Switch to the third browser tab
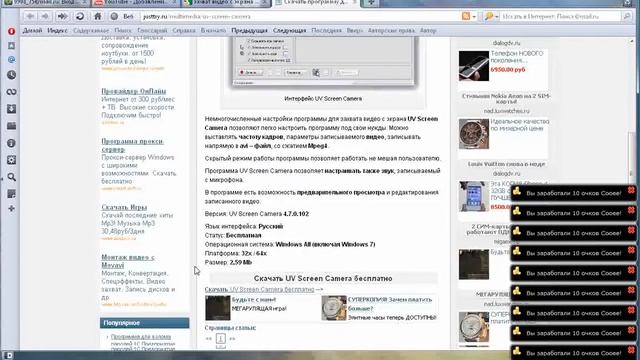640x360 pixels. (x=226, y=3)
